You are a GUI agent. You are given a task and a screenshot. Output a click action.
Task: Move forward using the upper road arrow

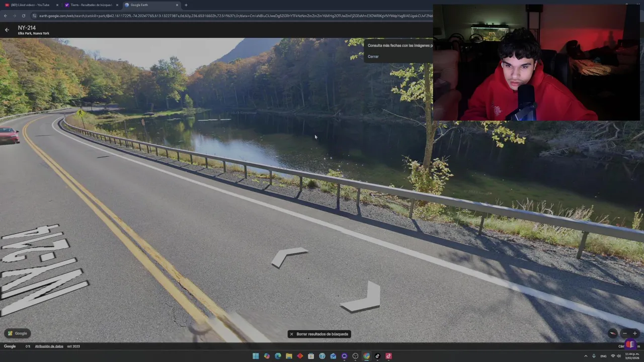[x=288, y=256]
